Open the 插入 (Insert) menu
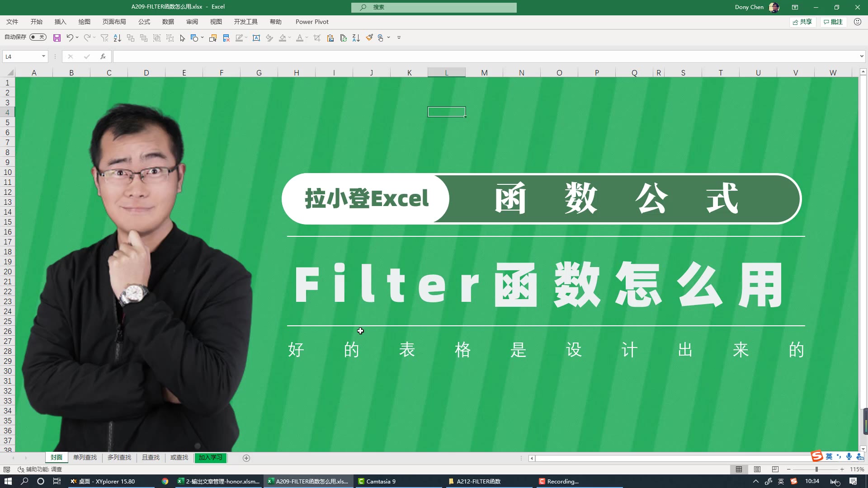Viewport: 868px width, 488px height. 60,21
